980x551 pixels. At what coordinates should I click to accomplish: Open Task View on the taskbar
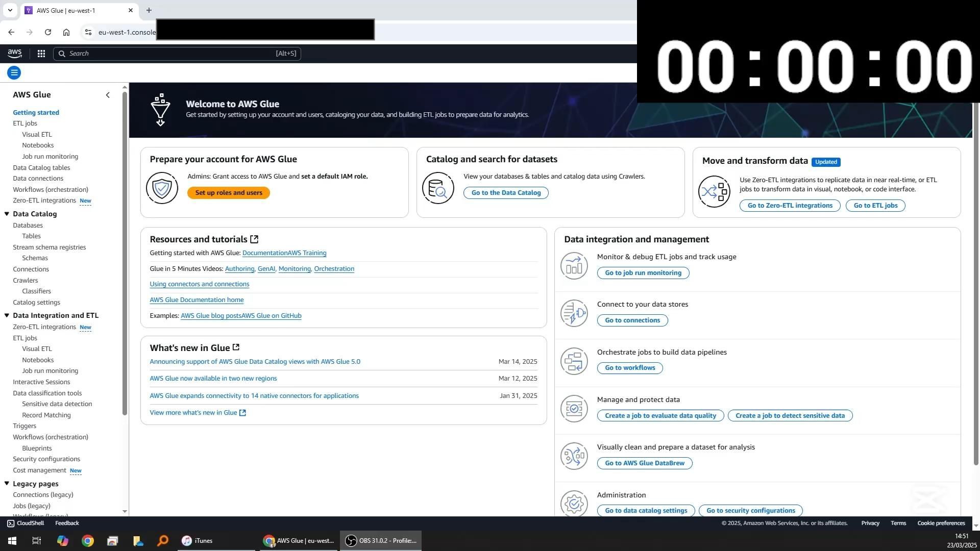pos(37,541)
